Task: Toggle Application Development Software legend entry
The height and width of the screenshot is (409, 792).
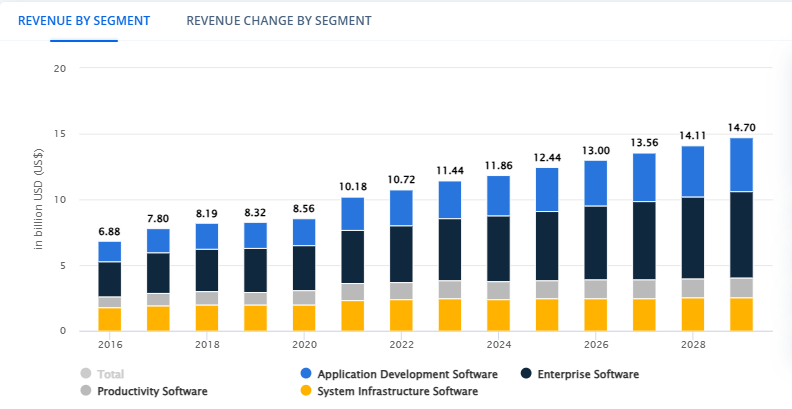Action: tap(399, 374)
